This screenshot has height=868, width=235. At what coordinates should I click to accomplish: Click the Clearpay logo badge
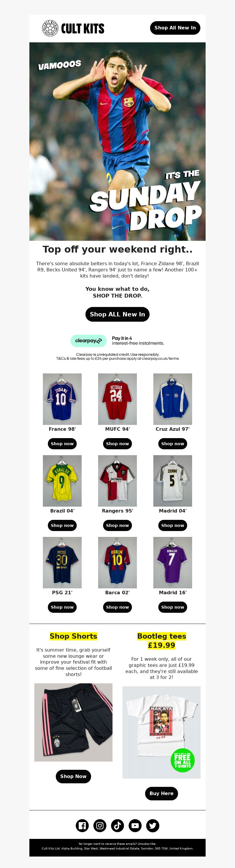88,341
